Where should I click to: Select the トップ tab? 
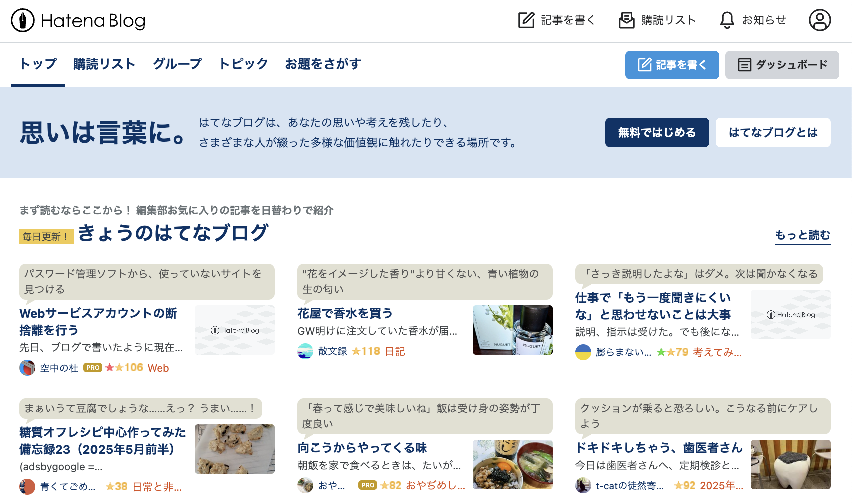tap(38, 64)
